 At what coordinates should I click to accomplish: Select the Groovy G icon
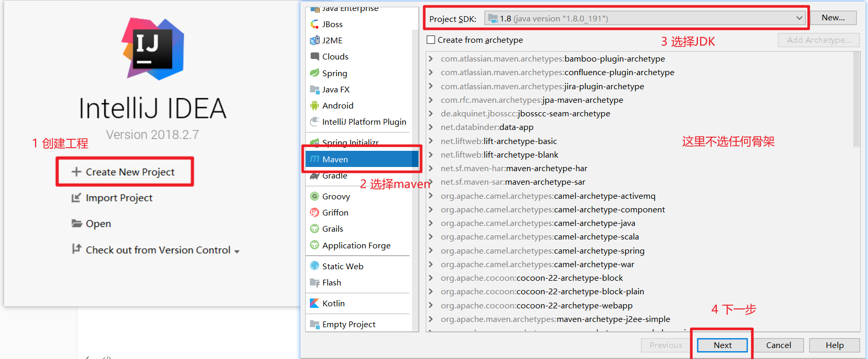click(x=315, y=196)
